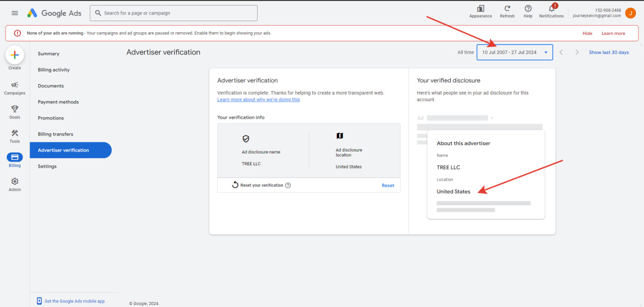Click the Create plus button
The image size is (644, 307).
click(x=15, y=55)
